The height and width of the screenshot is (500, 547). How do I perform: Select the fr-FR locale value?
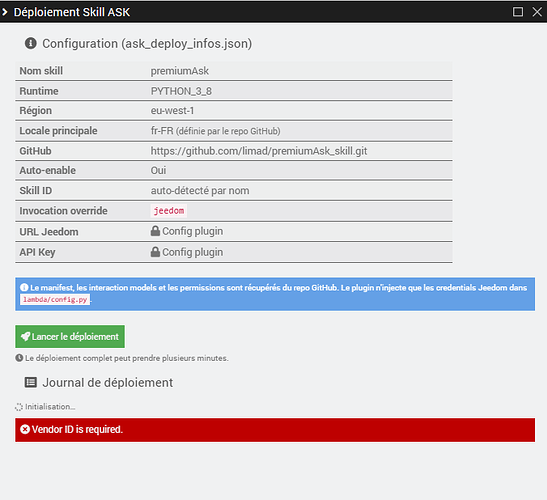(162, 131)
